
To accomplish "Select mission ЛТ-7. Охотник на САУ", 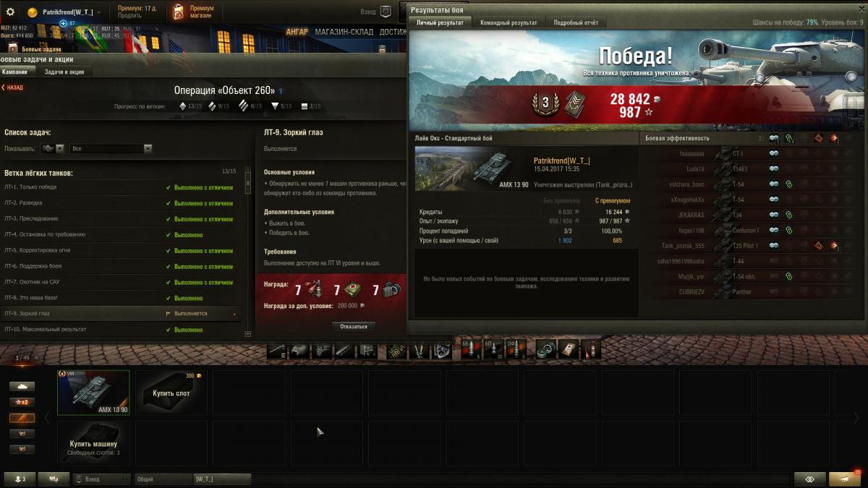I will (121, 282).
